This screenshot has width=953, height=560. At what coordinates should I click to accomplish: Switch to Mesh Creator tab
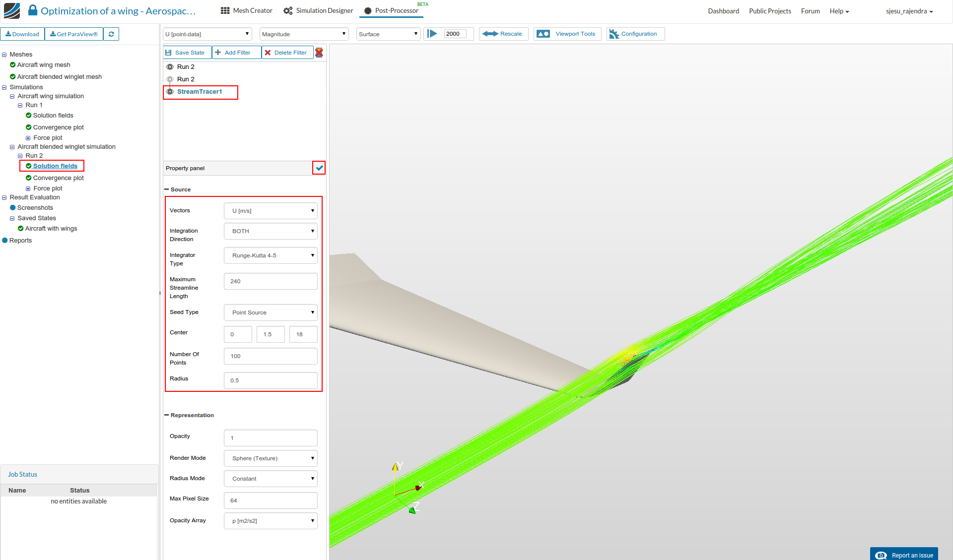click(247, 11)
